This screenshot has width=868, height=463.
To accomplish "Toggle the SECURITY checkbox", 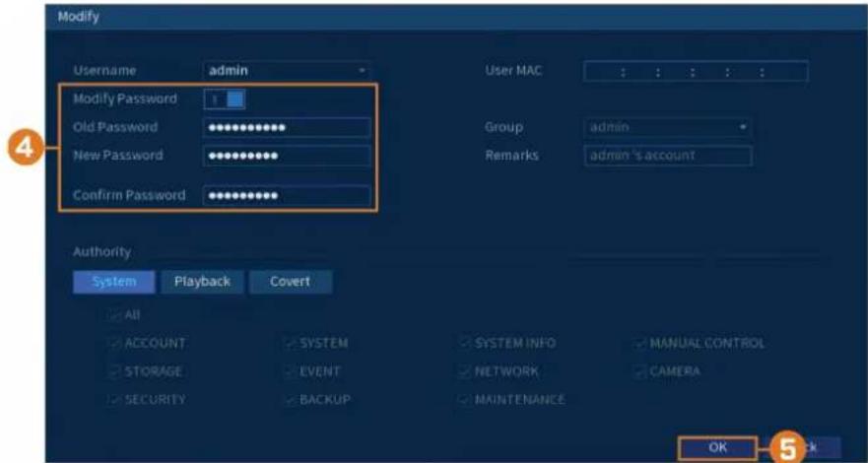I will point(114,399).
